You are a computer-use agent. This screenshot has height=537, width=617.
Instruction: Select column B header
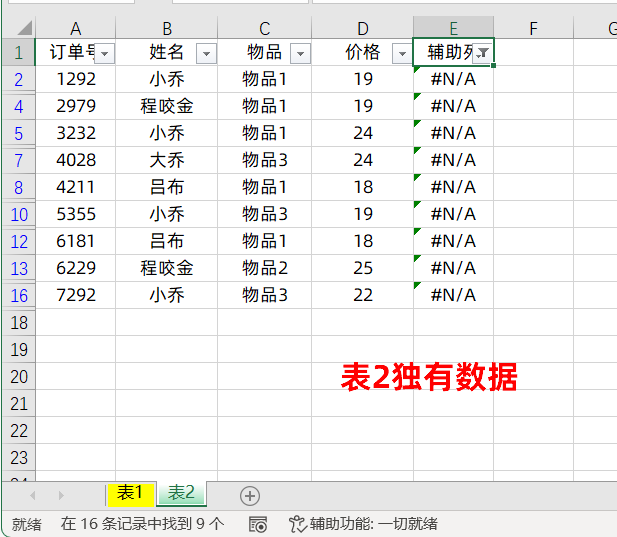[x=166, y=28]
